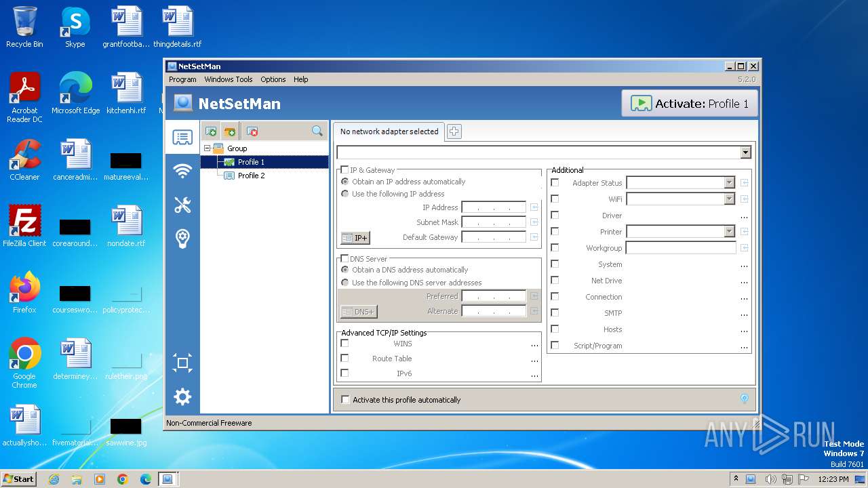Open the network adapter selection dropdown
The width and height of the screenshot is (868, 488).
[746, 152]
